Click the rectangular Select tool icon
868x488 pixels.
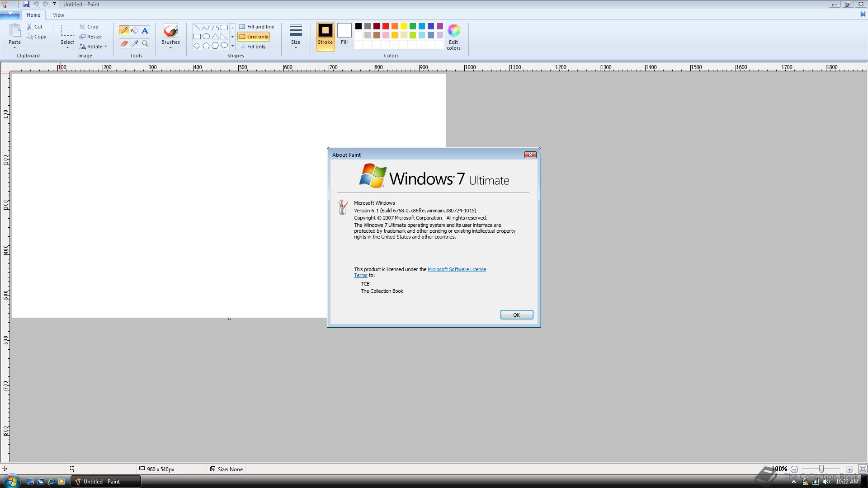67,30
